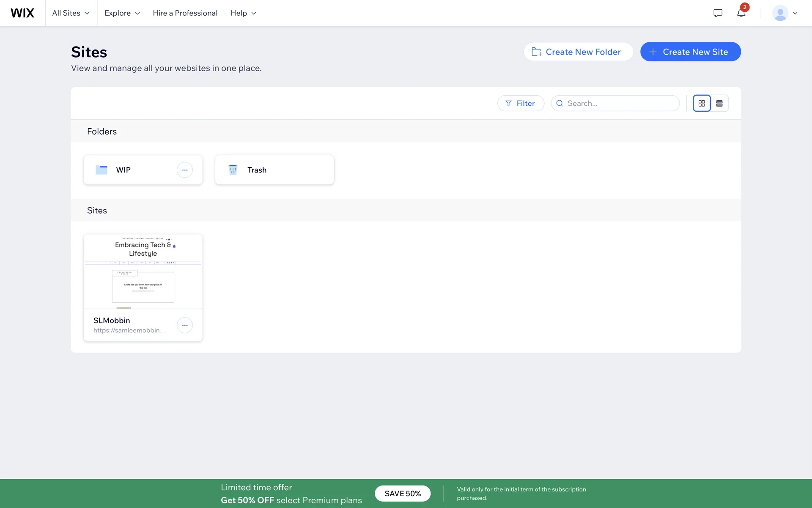812x508 pixels.
Task: Open the chat messages icon
Action: [x=718, y=13]
